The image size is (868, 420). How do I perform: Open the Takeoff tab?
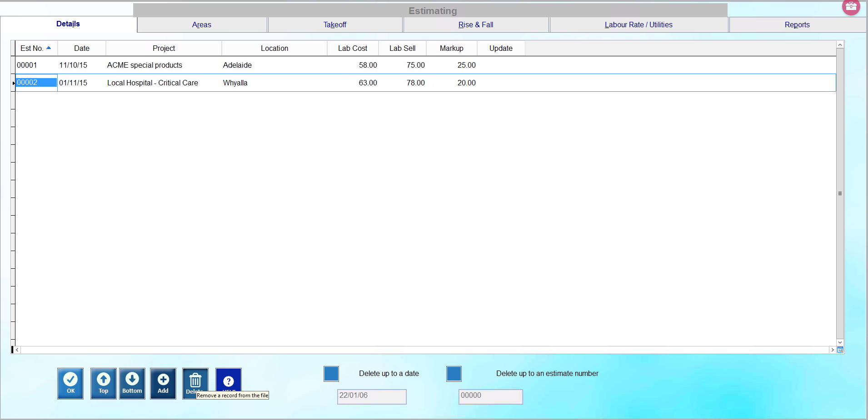[335, 25]
